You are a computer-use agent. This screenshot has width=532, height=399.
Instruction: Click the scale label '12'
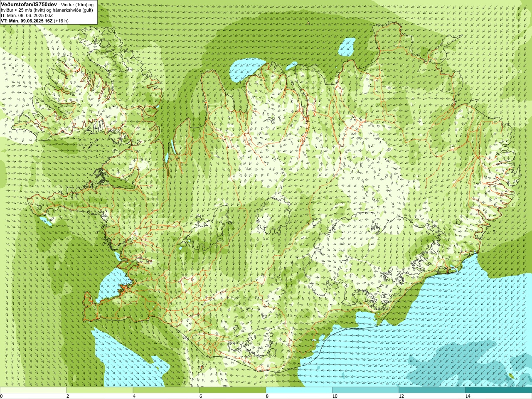[401, 397]
